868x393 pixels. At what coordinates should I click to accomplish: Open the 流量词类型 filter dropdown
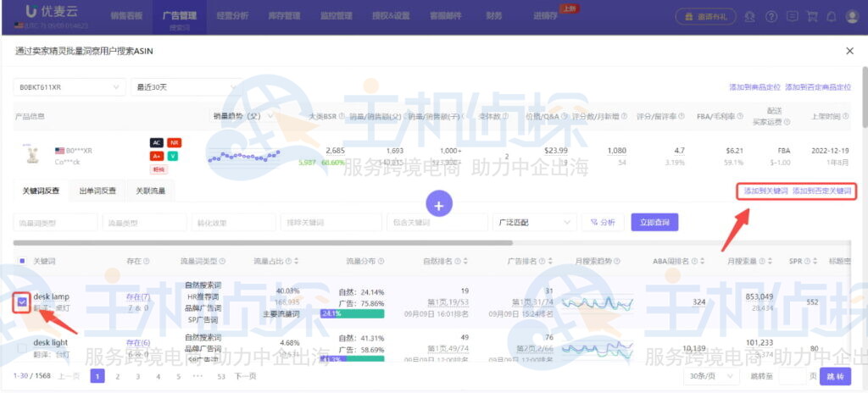click(55, 222)
